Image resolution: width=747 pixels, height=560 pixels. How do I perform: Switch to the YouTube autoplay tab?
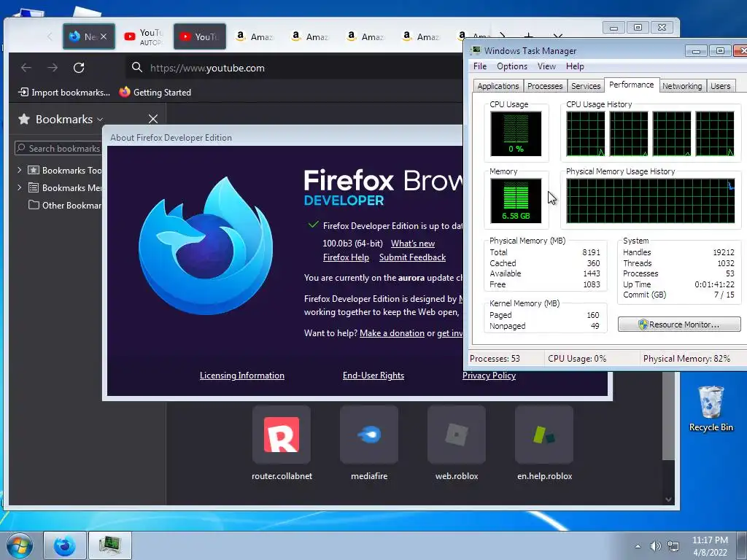[144, 36]
